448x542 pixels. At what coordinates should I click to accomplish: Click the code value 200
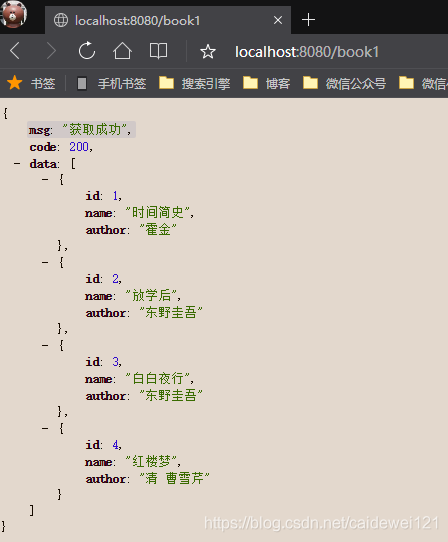79,147
